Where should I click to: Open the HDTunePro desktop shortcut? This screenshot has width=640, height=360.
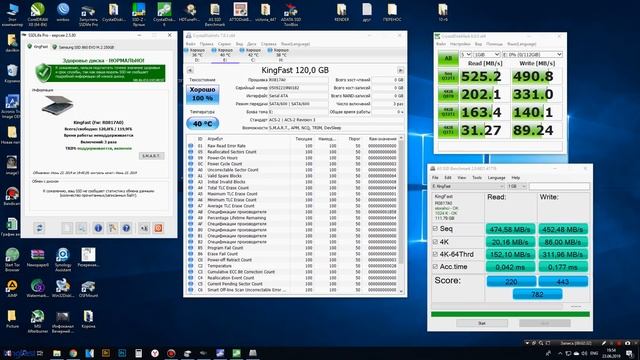[189, 12]
